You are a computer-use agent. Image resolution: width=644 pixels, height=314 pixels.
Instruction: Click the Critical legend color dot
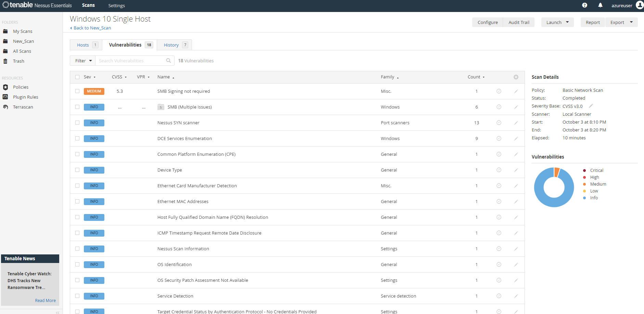(584, 171)
